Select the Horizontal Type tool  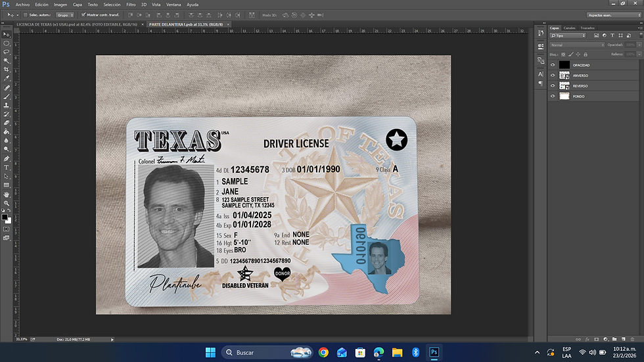(x=6, y=168)
